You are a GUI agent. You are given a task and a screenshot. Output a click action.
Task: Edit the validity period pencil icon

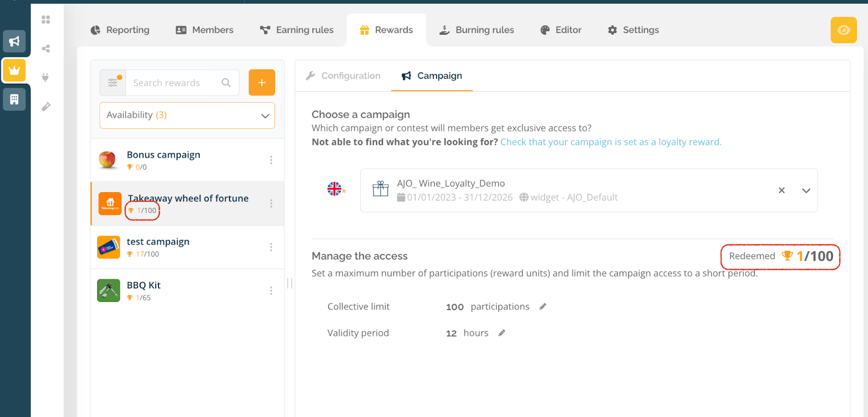[x=502, y=333]
